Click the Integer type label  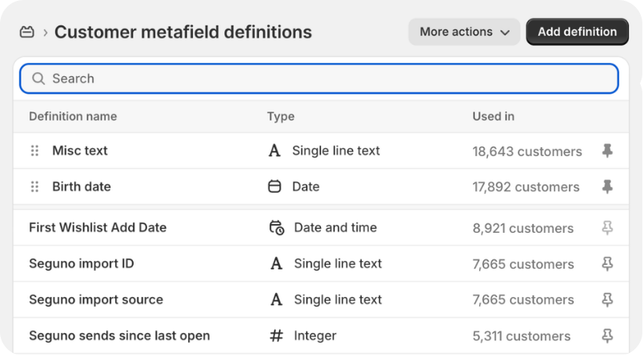tap(315, 336)
